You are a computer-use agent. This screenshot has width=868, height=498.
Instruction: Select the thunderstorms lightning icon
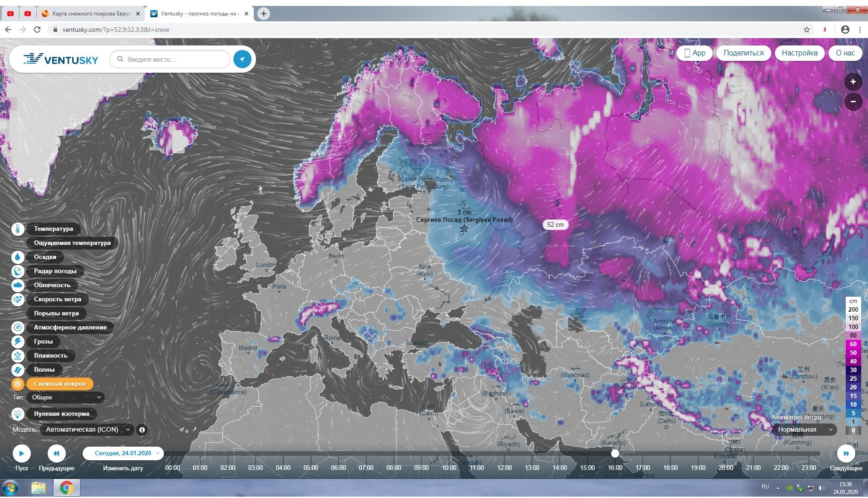click(18, 342)
